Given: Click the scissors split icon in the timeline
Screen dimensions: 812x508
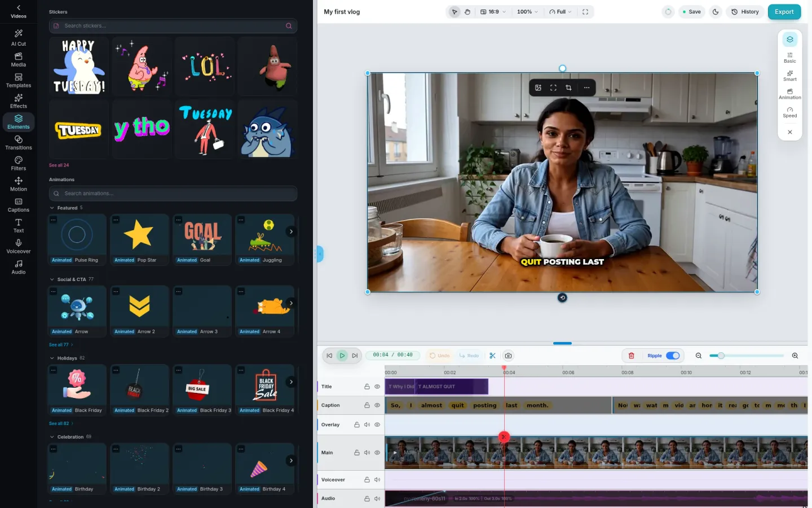Looking at the screenshot, I should point(492,356).
